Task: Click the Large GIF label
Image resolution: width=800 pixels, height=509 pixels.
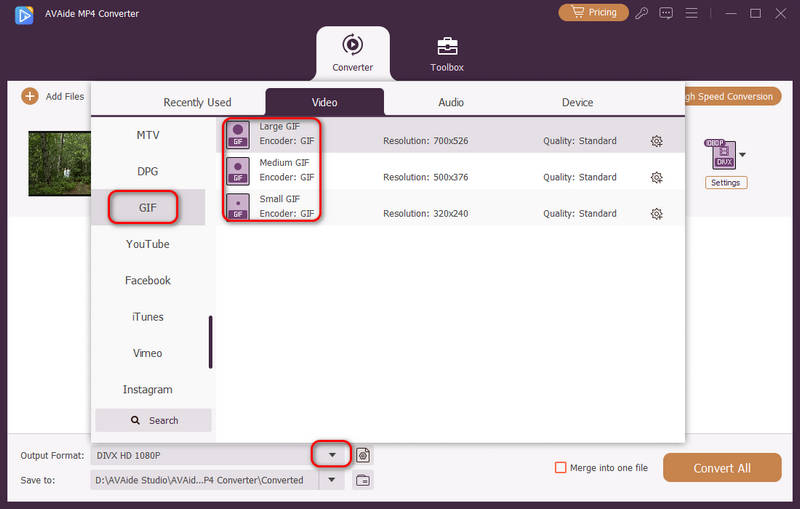Action: (280, 126)
